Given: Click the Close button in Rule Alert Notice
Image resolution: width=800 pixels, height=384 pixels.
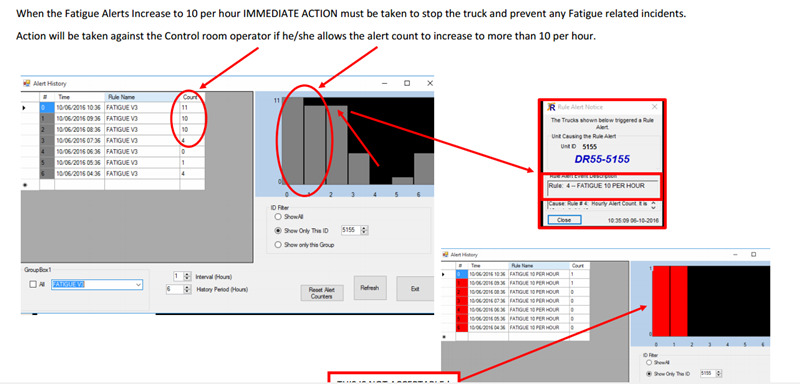Looking at the screenshot, I should coord(564,220).
